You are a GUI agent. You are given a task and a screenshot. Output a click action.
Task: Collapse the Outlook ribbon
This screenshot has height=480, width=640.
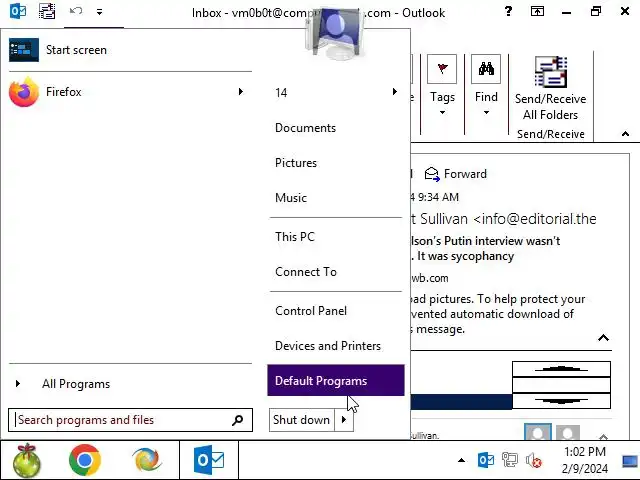[625, 134]
